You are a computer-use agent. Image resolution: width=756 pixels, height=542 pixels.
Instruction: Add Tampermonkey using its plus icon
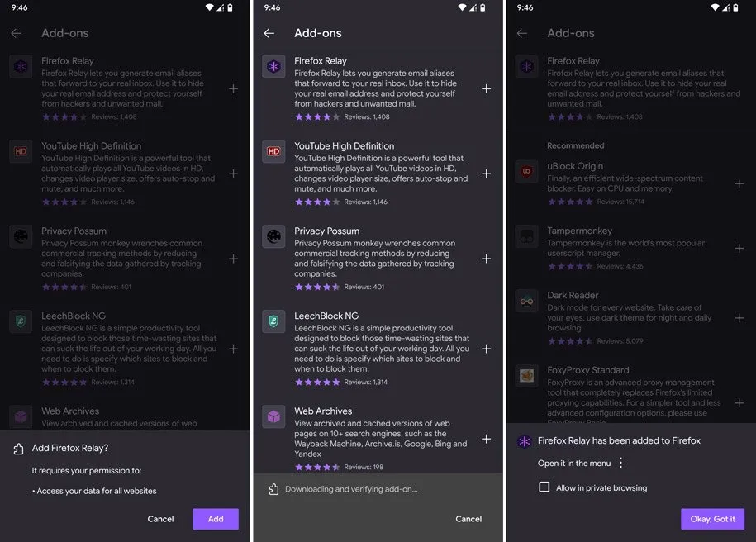739,249
